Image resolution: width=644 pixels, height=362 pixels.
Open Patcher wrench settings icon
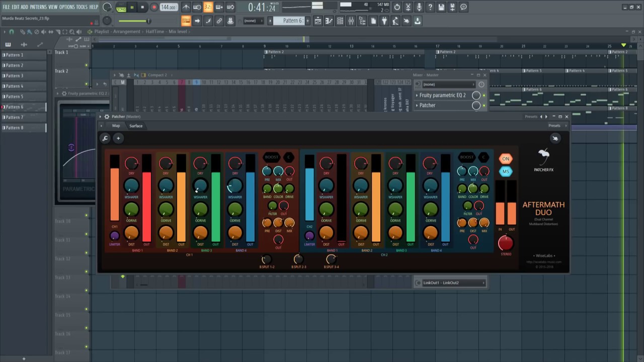click(105, 138)
